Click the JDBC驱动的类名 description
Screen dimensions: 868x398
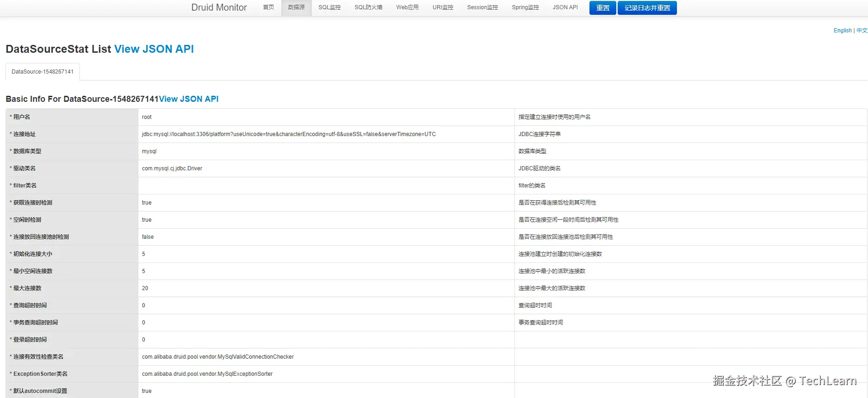[x=539, y=168]
